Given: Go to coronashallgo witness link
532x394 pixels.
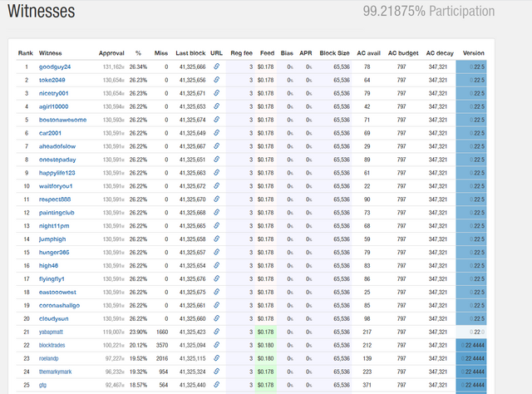Looking at the screenshot, I should (59, 305).
